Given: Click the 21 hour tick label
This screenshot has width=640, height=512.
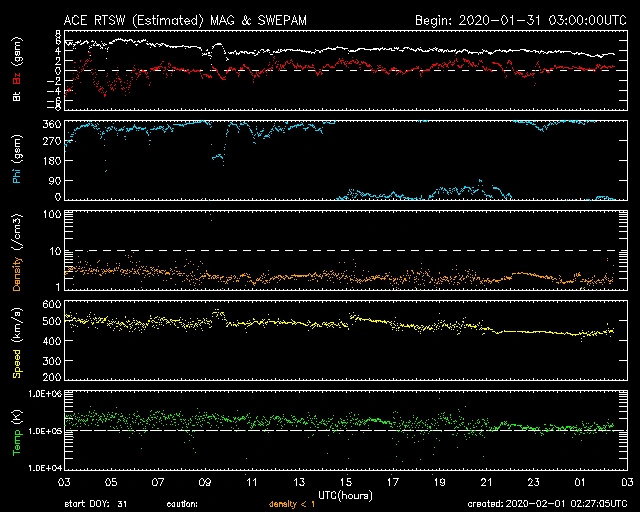Looking at the screenshot, I should [x=486, y=482].
